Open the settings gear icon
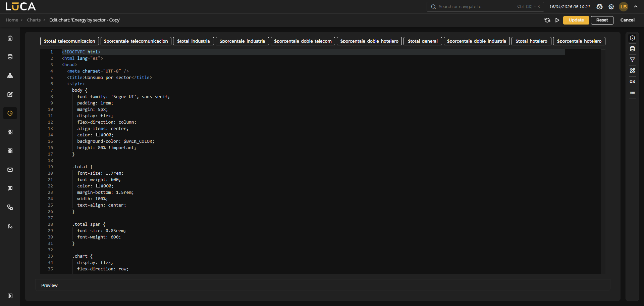The height and width of the screenshot is (306, 644). (x=611, y=7)
